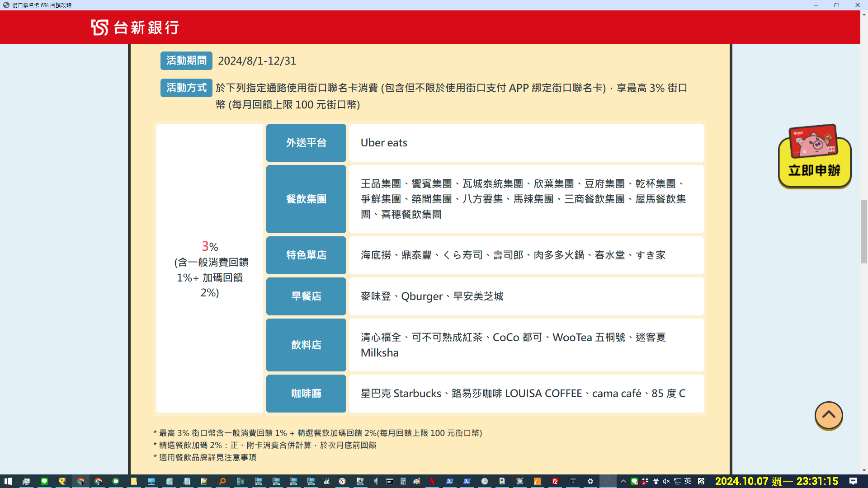This screenshot has width=868, height=488.
Task: Open the green LINE app in taskbar
Action: [x=44, y=481]
